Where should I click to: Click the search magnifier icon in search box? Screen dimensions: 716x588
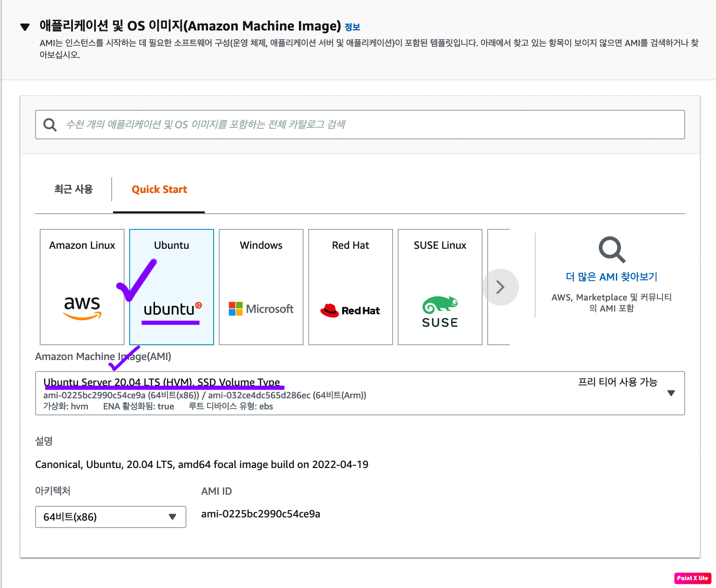[x=50, y=125]
